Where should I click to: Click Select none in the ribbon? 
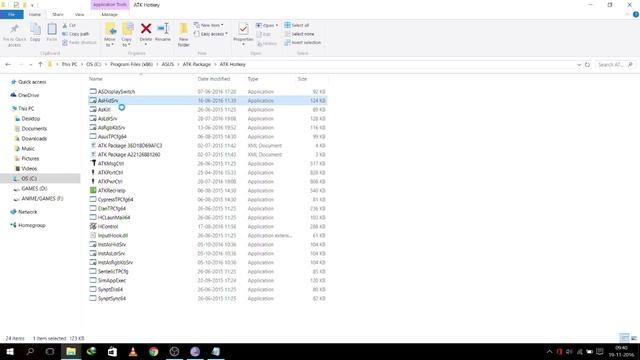pos(299,34)
